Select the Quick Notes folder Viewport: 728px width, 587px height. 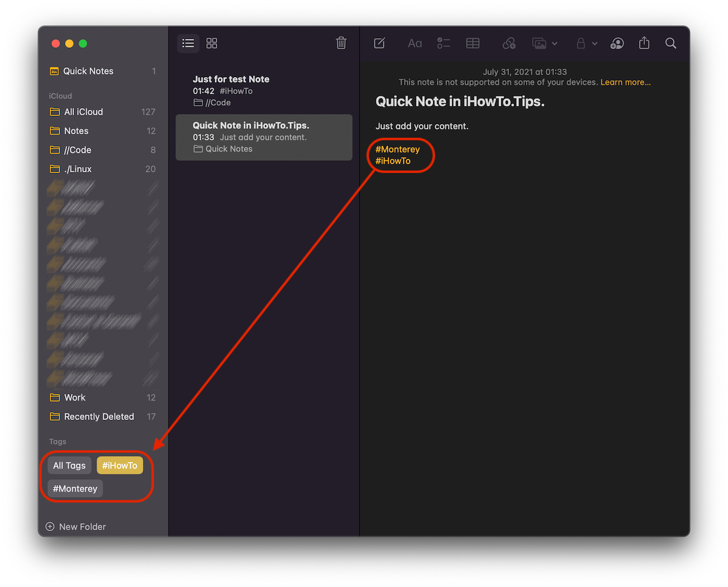[x=88, y=71]
